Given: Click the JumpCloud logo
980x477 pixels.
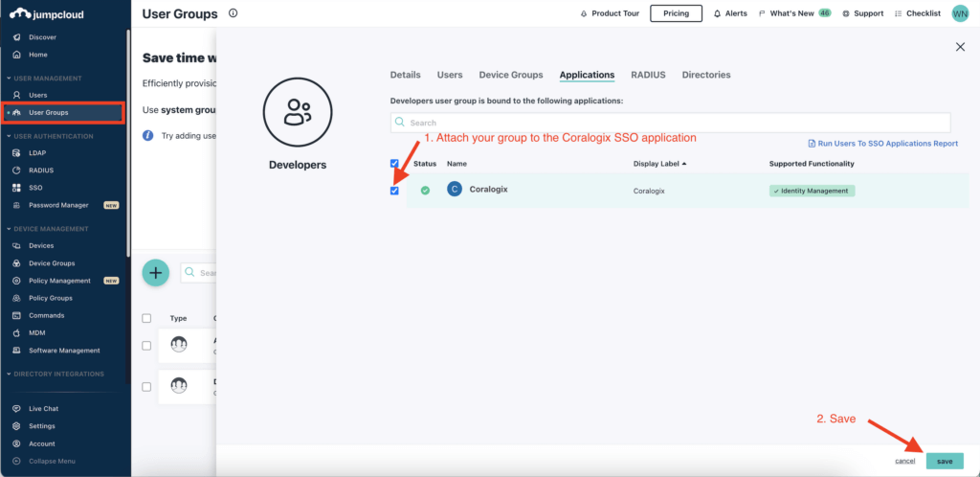Looking at the screenshot, I should 46,13.
